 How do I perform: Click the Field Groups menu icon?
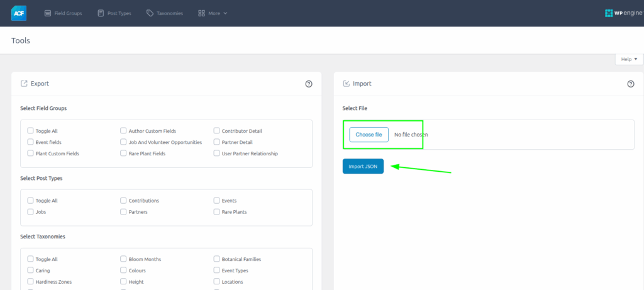[48, 13]
